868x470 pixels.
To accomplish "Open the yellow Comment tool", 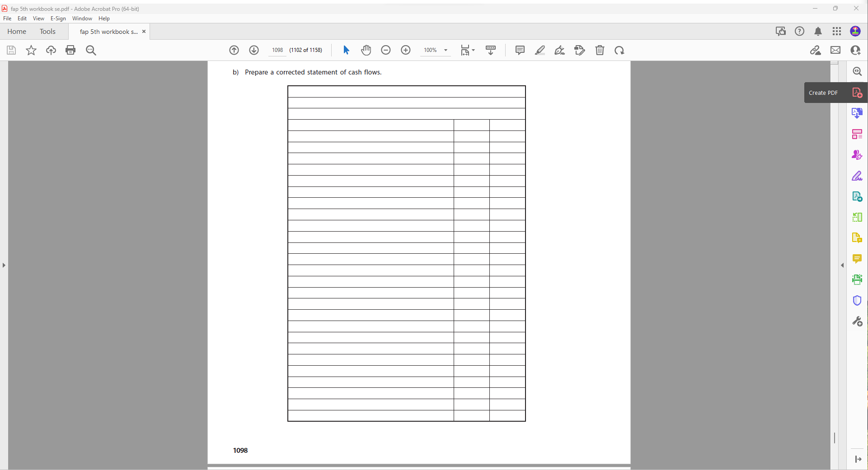I will point(857,259).
